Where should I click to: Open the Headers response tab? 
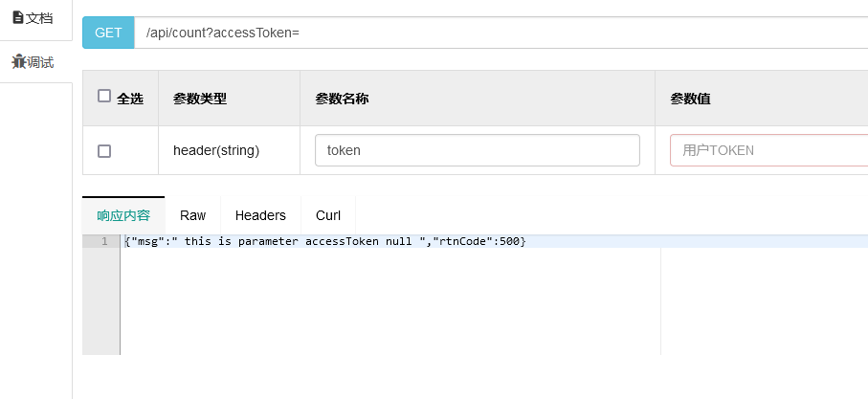(x=260, y=215)
